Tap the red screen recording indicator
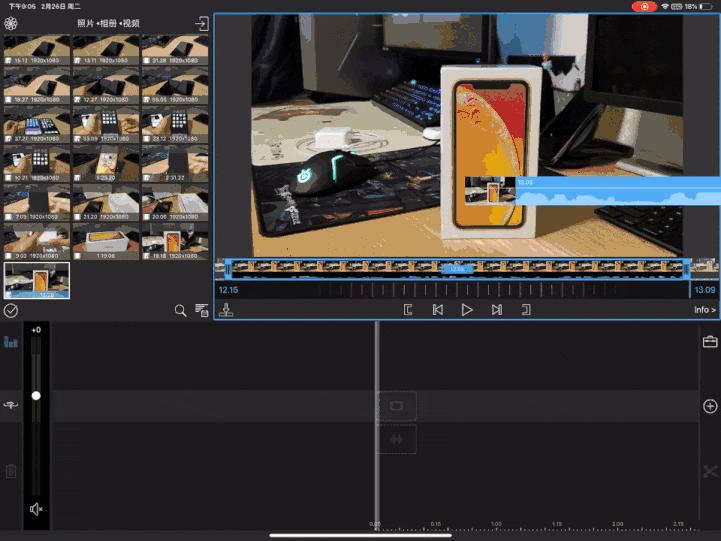 644,6
